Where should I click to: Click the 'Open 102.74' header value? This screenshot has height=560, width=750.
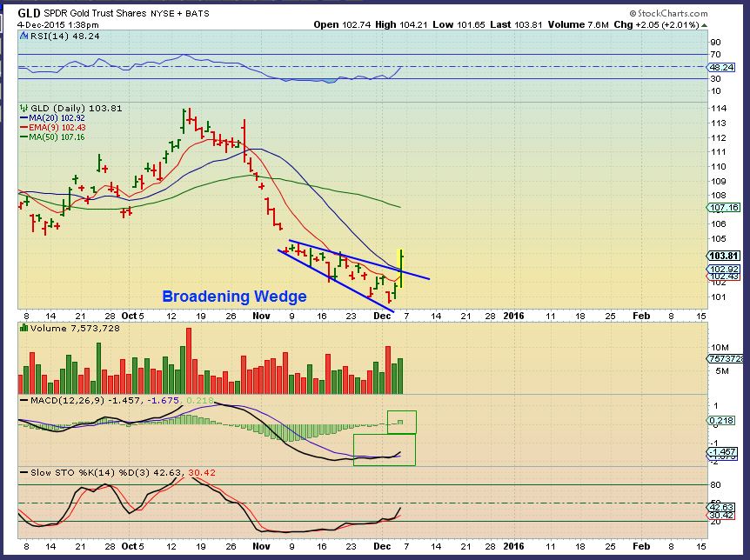(342, 24)
